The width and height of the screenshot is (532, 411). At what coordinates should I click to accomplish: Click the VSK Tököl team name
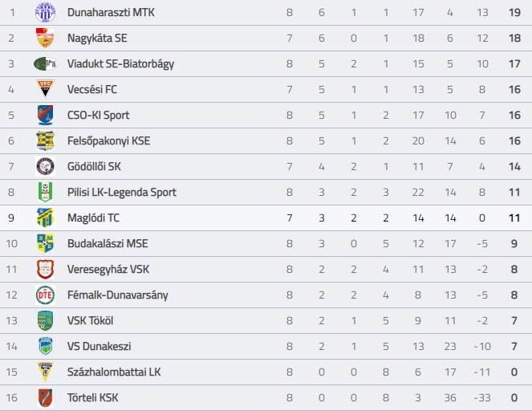tap(90, 320)
